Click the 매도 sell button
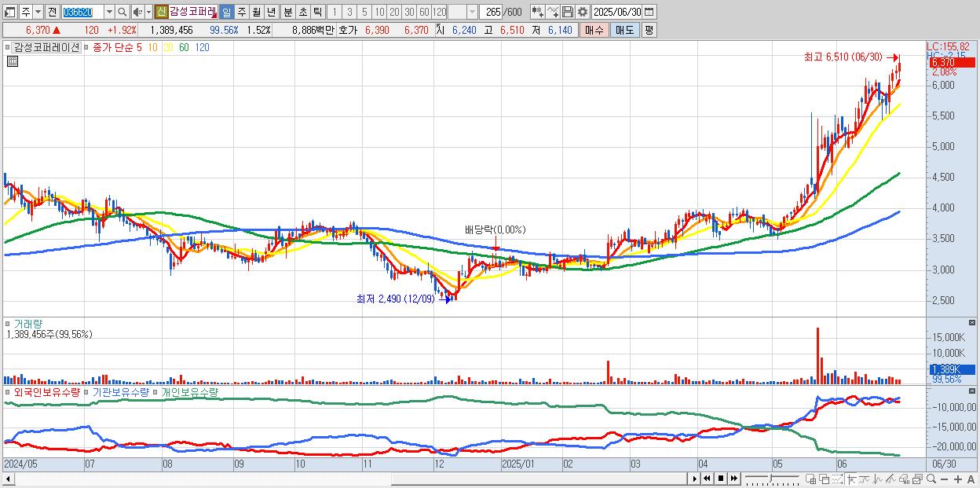This screenshot has height=488, width=980. point(624,30)
